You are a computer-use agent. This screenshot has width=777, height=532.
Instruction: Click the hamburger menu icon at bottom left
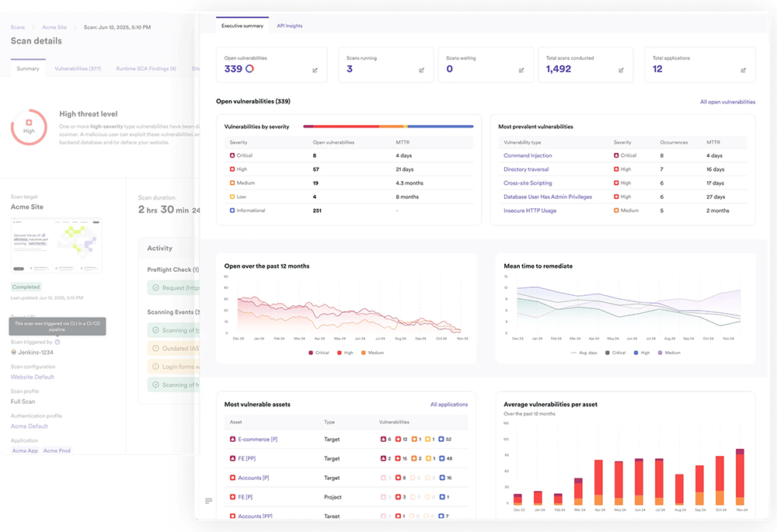[208, 501]
